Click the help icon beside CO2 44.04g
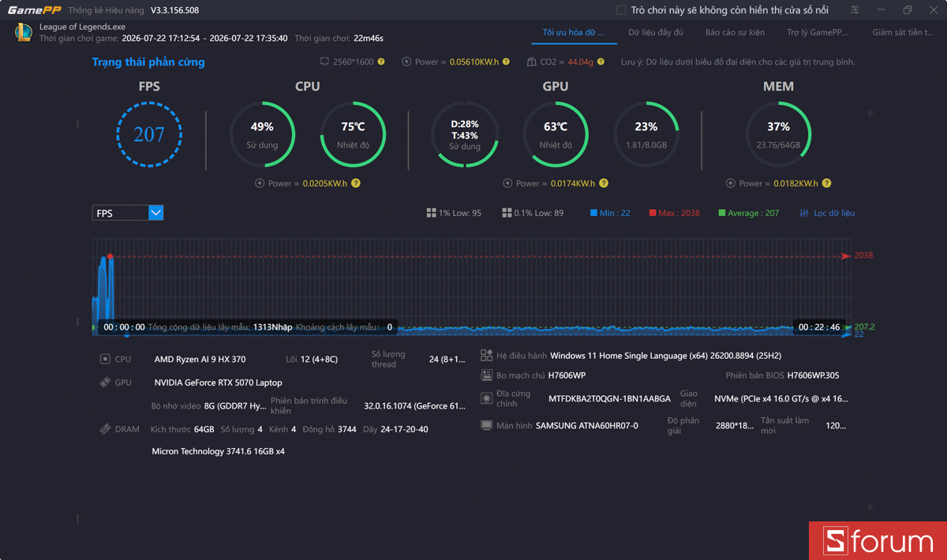The height and width of the screenshot is (560, 947). click(x=601, y=62)
